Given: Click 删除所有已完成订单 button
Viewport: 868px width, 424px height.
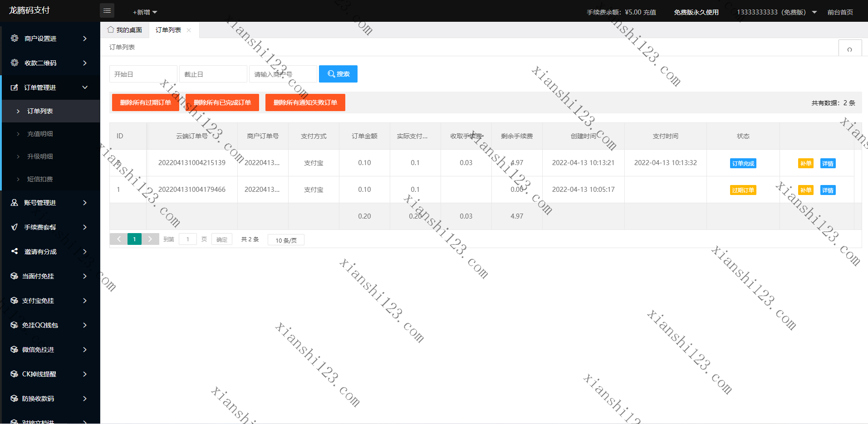Looking at the screenshot, I should click(222, 102).
